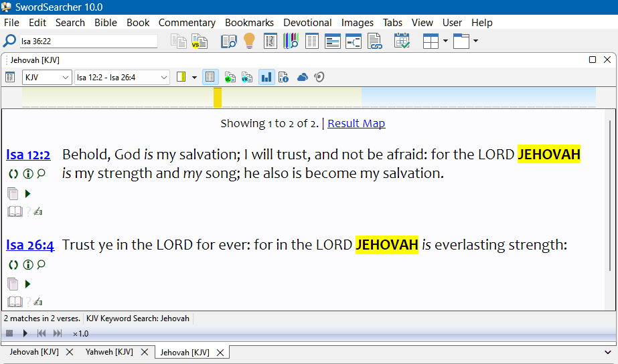Open the Isa 26:4 verse link
Screen dimensions: 618x364
point(30,245)
